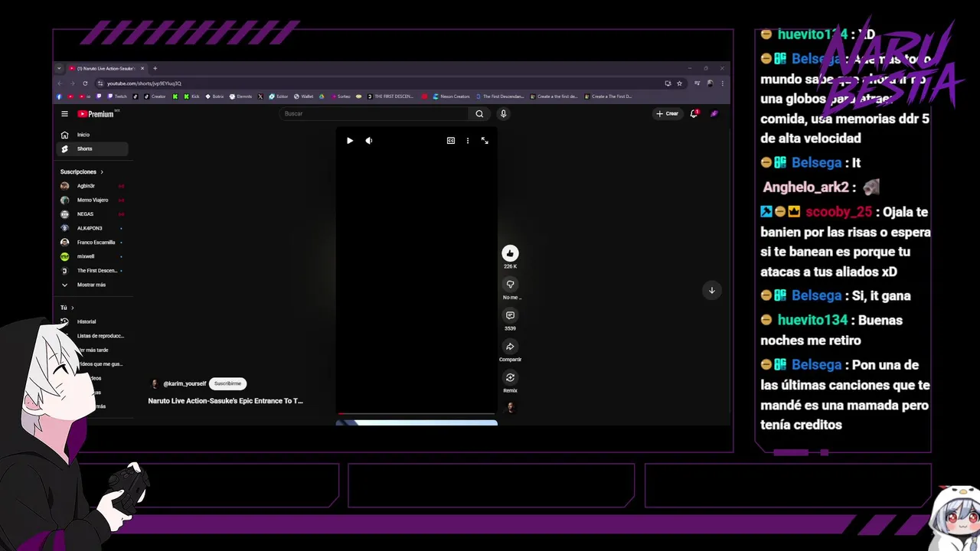Image resolution: width=980 pixels, height=551 pixels.
Task: Bookmark this page with star icon
Action: pyautogui.click(x=679, y=83)
